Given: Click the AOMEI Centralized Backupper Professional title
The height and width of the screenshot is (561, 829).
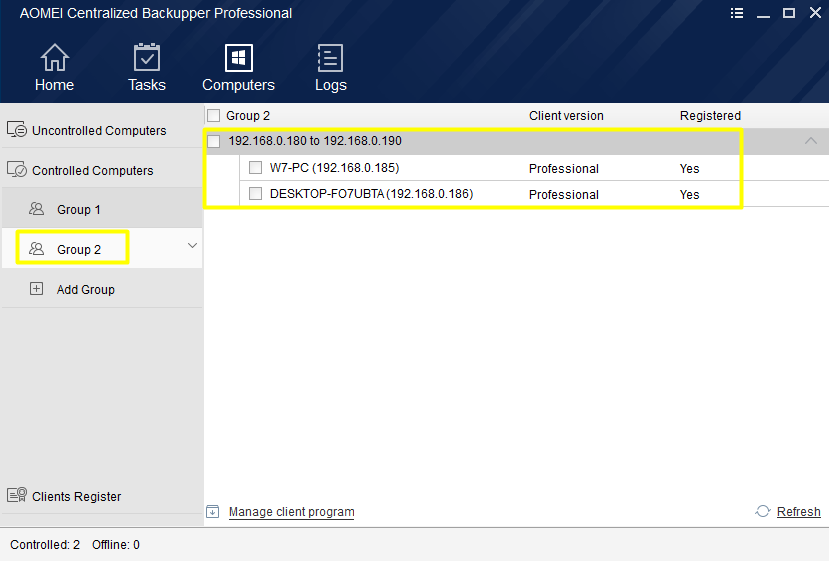Looking at the screenshot, I should pos(155,13).
